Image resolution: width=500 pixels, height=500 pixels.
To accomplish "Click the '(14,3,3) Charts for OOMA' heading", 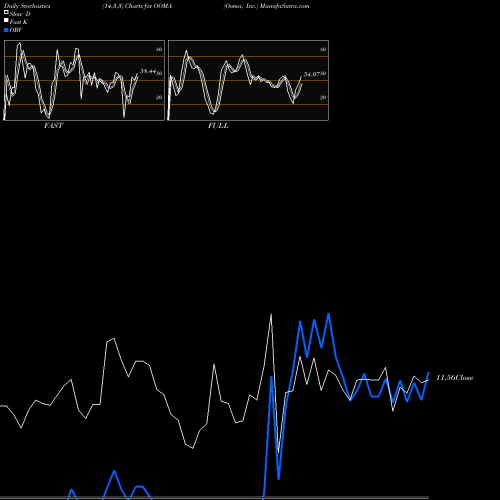I will click(x=137, y=6).
